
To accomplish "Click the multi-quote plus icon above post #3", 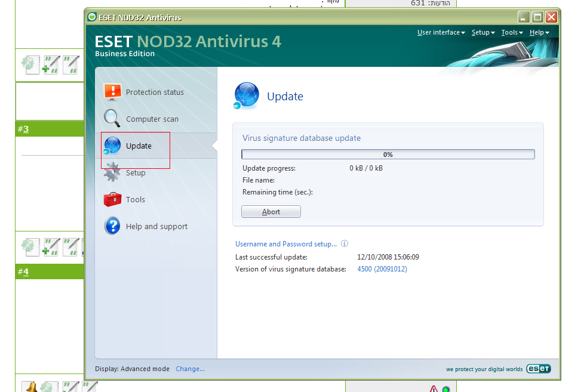I will click(51, 64).
